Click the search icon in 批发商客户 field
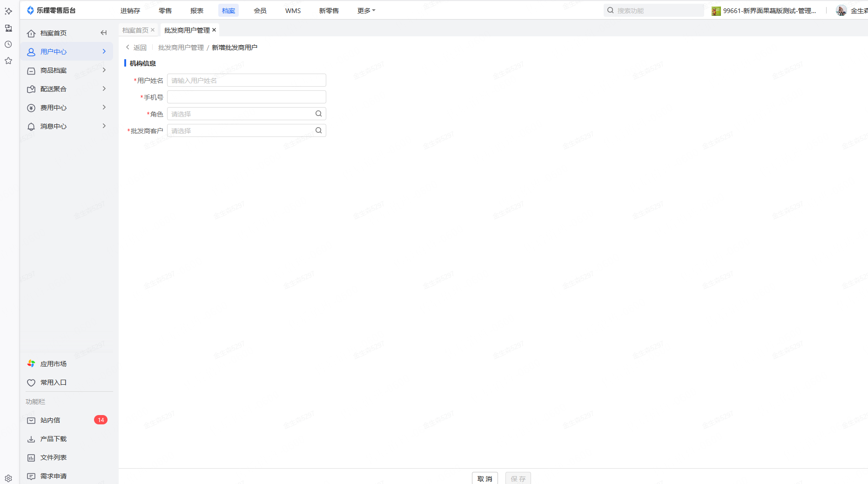The height and width of the screenshot is (484, 868). 319,130
